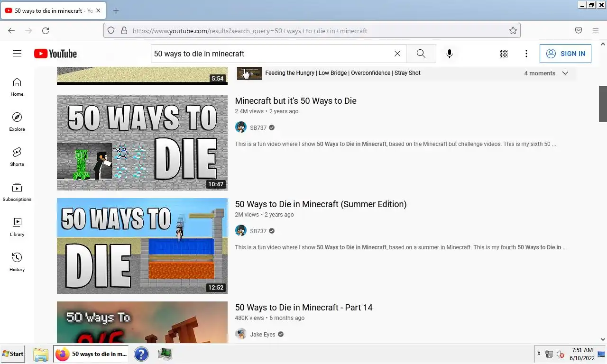Viewport: 607px width, 364px height.
Task: Click the network tray icon
Action: click(549, 354)
